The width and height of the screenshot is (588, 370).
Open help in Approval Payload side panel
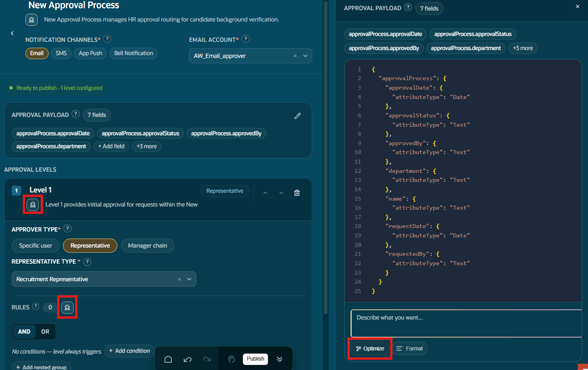(408, 7)
